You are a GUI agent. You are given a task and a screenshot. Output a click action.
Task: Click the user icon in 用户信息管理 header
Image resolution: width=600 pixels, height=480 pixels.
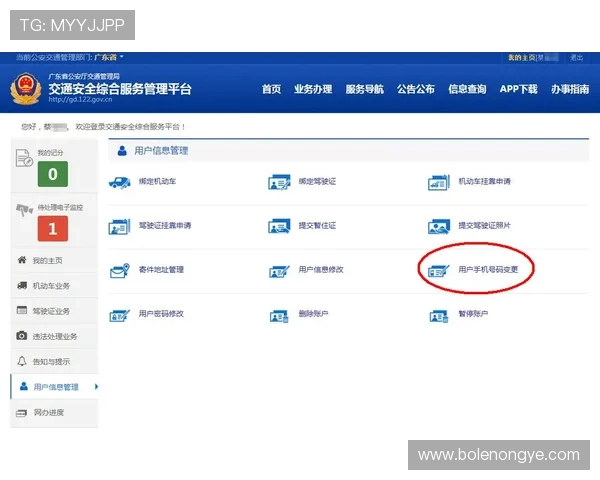122,150
